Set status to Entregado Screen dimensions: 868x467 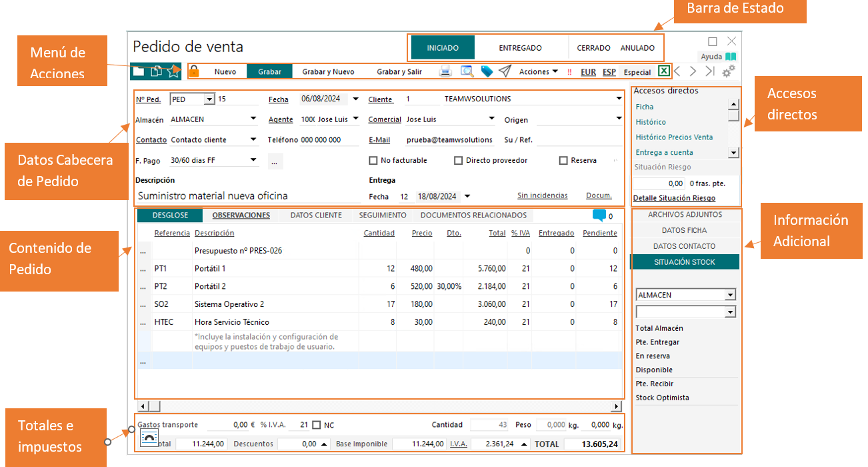pyautogui.click(x=521, y=48)
